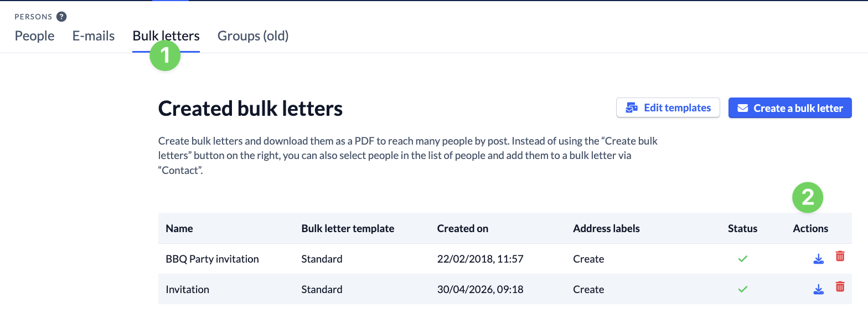Open the BBQ Party invitation entry
868x318 pixels.
point(212,259)
